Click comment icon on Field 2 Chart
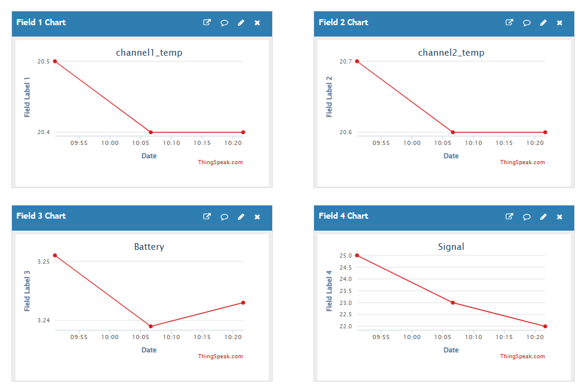The image size is (588, 390). 526,23
